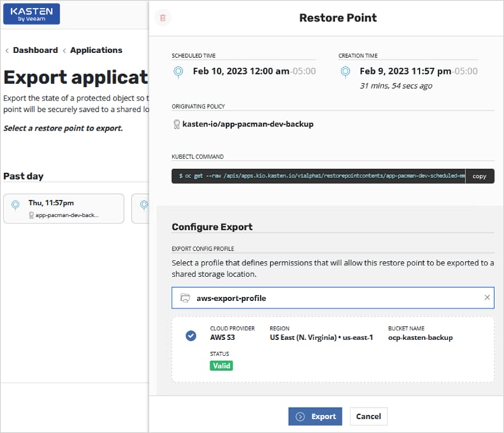Click the Cancel button
The image size is (504, 433).
(369, 416)
